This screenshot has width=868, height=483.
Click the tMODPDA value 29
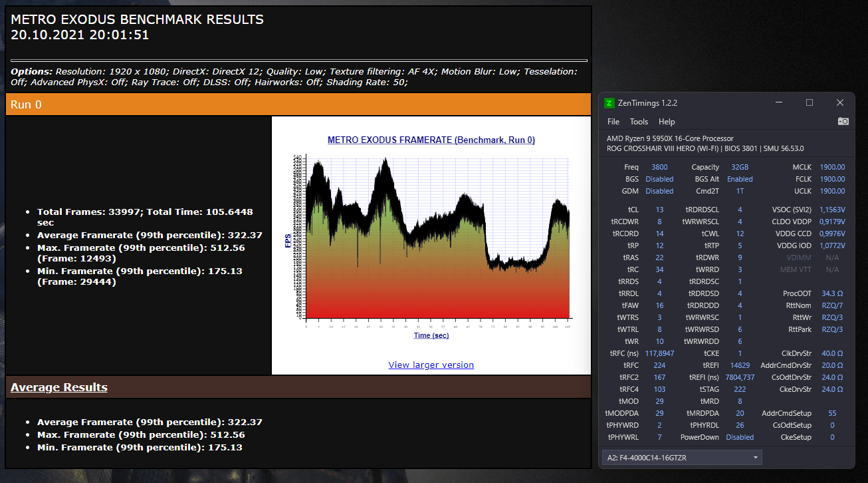[x=659, y=413]
